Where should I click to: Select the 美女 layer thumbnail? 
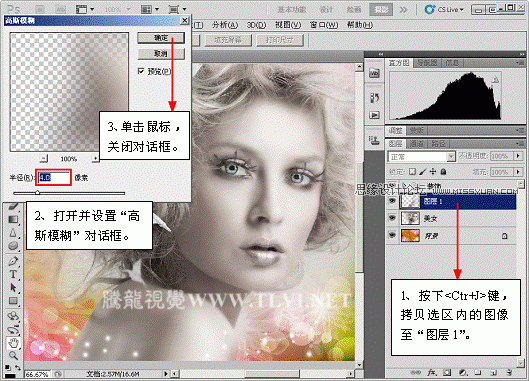410,218
